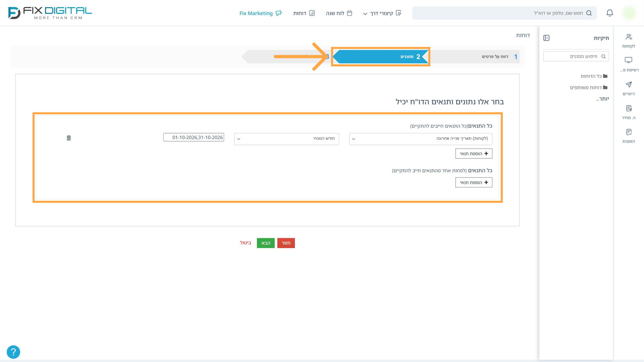
Task: Open the blue help question mark
Action: (13, 352)
